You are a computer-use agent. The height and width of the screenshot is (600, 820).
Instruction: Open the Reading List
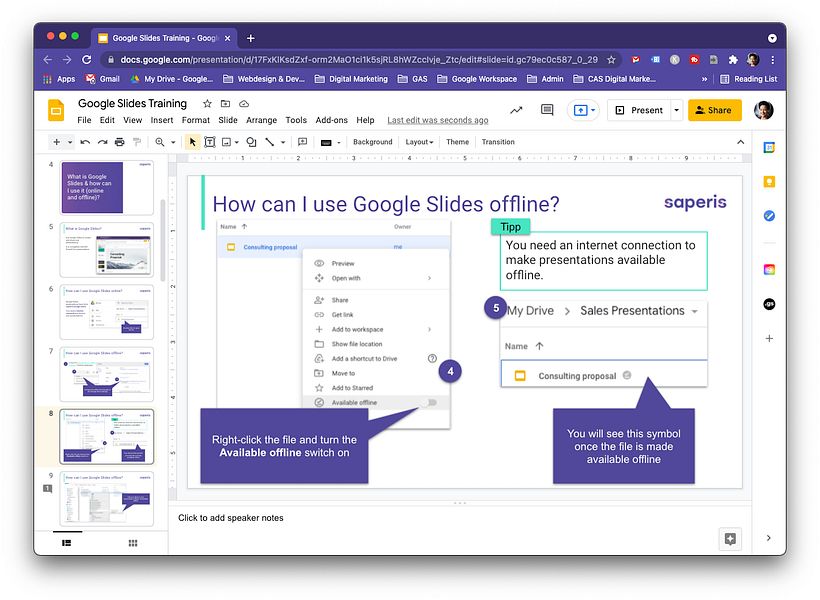(x=748, y=79)
